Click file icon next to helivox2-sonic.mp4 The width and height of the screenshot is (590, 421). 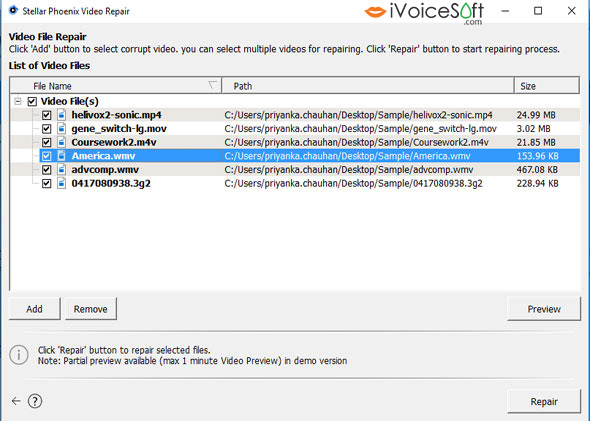pyautogui.click(x=61, y=115)
